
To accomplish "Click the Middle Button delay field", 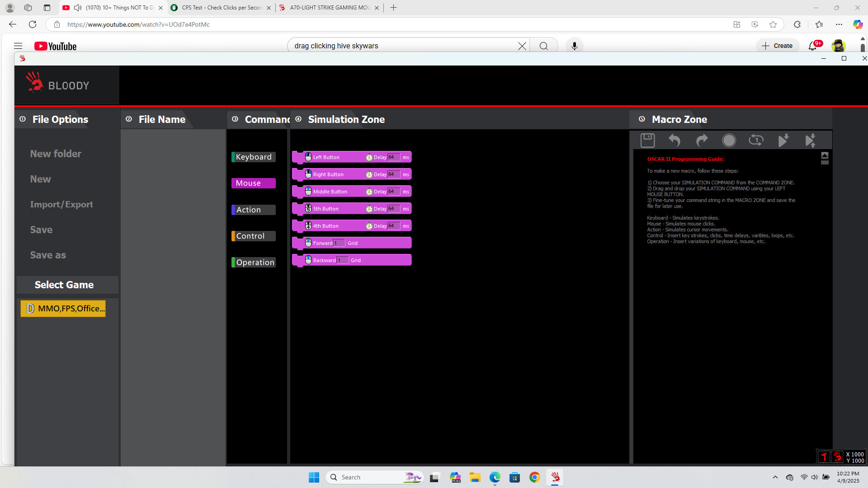I will tap(394, 192).
